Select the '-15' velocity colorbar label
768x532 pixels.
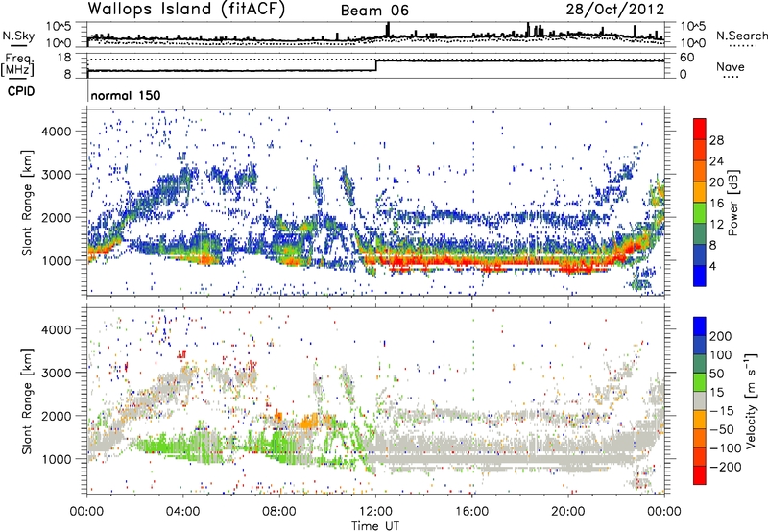click(722, 411)
